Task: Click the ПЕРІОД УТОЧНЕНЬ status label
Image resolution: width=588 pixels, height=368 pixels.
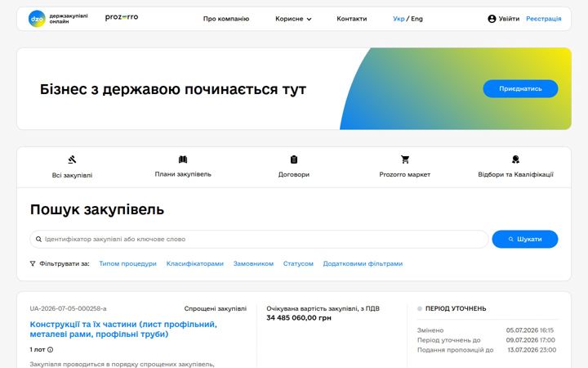Action: [x=456, y=308]
